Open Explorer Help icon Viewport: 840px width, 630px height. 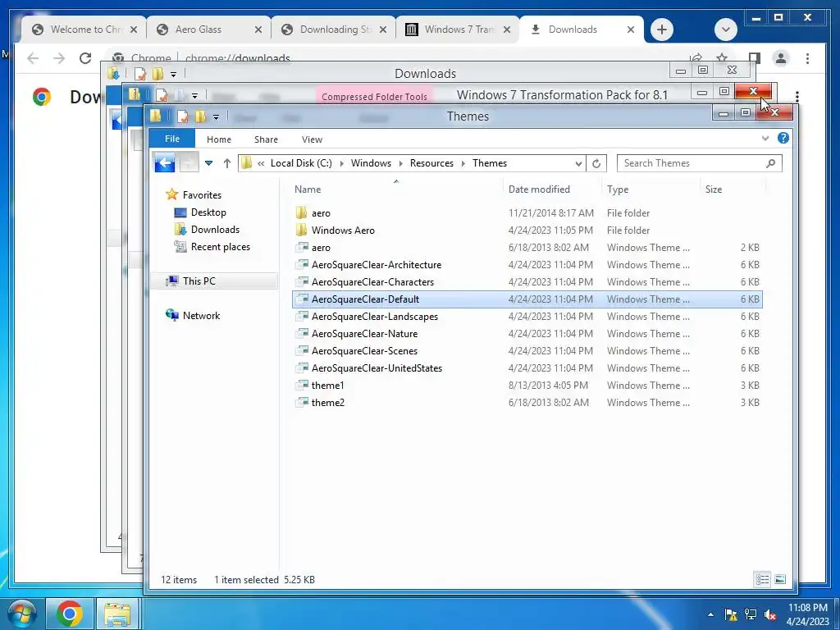tap(783, 138)
